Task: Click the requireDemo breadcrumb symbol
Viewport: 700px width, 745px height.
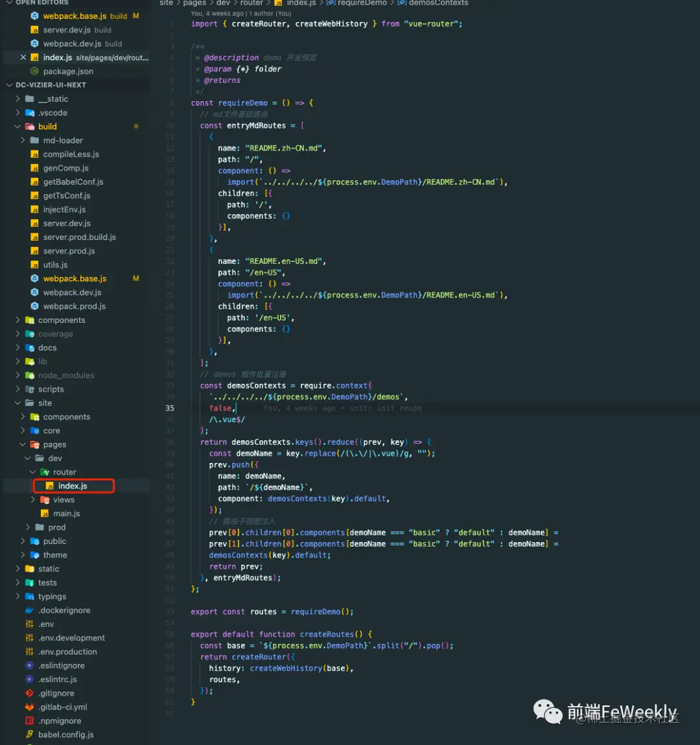Action: click(362, 3)
